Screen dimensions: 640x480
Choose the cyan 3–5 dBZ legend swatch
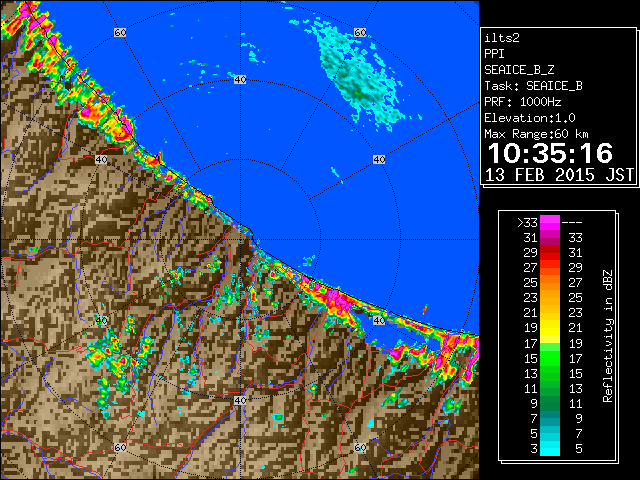coord(550,448)
